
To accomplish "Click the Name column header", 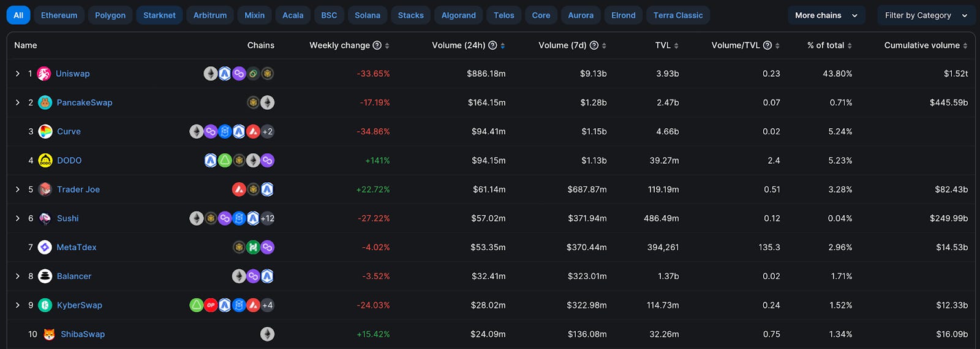I will (26, 45).
